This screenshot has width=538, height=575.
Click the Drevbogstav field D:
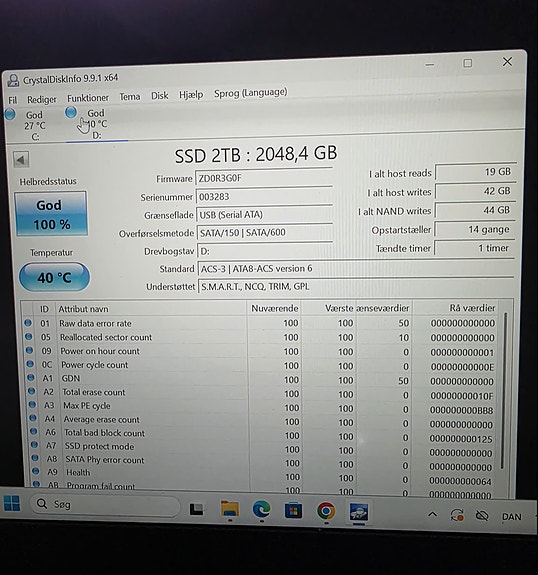coord(265,251)
